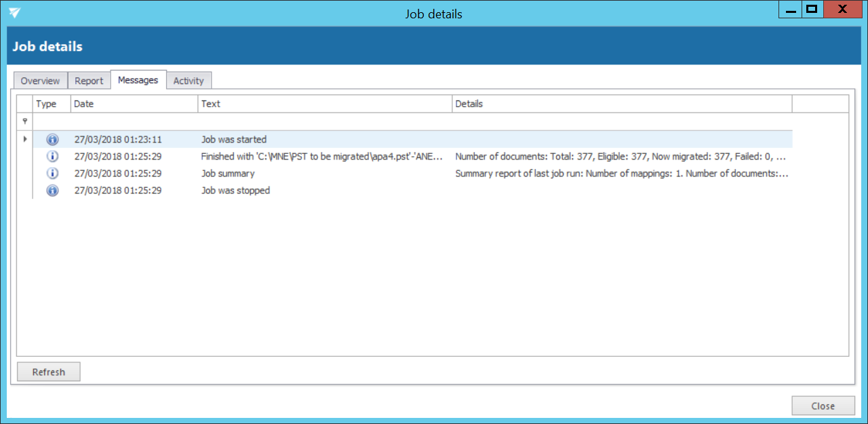Switch to the Overview tab

click(x=40, y=81)
